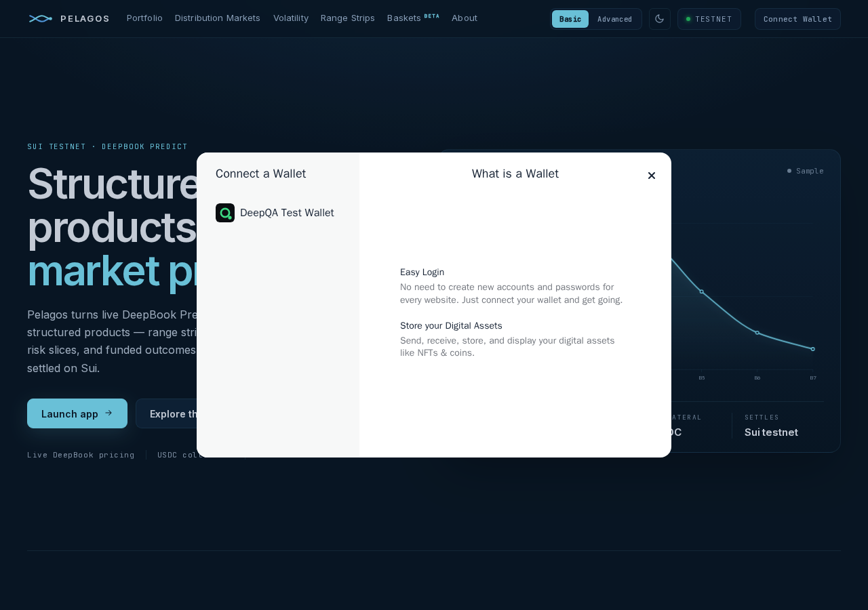This screenshot has height=610, width=868.
Task: Click the B7 axis label on chart
Action: pos(813,378)
